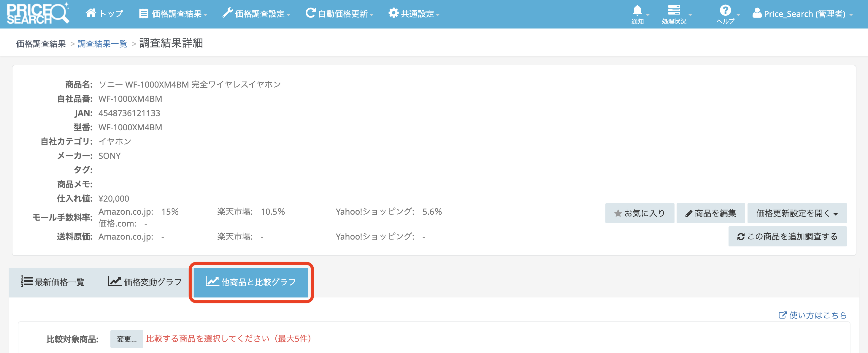Click the star icon お気に入り button
Screen dimensions: 868x353
639,213
